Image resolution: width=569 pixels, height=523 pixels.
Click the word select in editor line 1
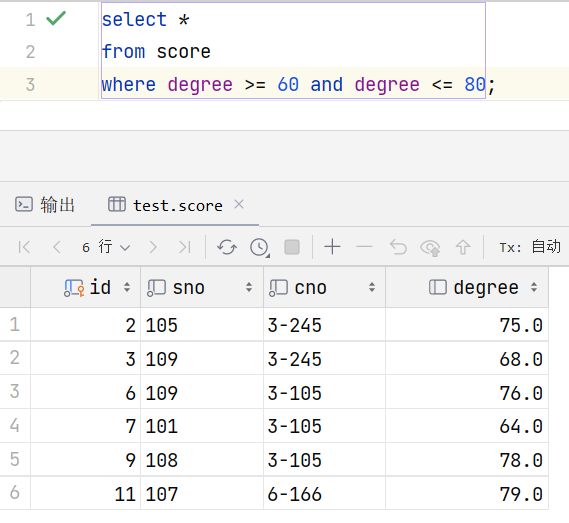134,19
